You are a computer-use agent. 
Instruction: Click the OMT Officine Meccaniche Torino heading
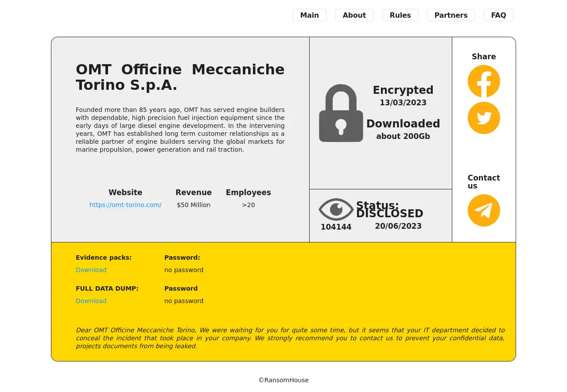(x=180, y=77)
